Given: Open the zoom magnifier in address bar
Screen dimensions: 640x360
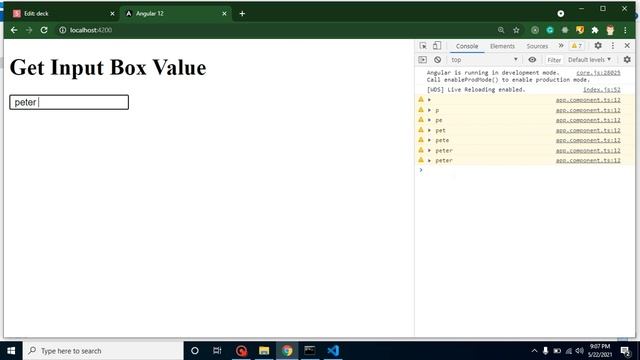Looking at the screenshot, I should point(501,30).
